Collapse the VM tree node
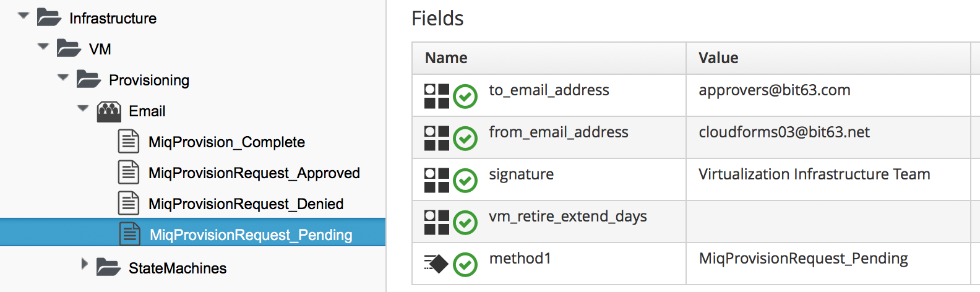The height and width of the screenshot is (292, 980). (x=43, y=46)
